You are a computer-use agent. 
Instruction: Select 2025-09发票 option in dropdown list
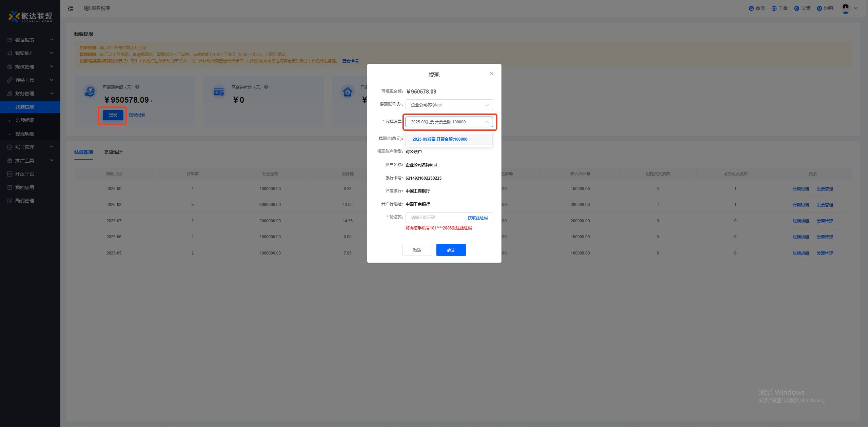(x=440, y=139)
